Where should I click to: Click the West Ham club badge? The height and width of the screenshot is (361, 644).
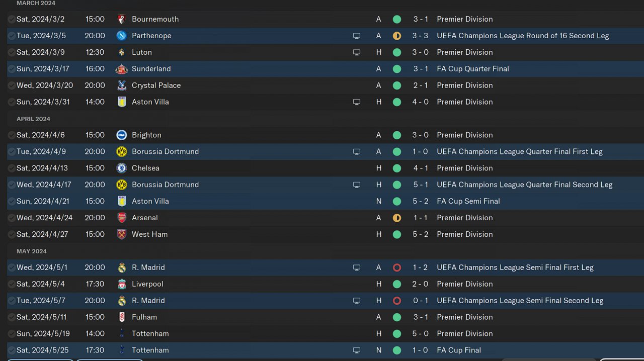(121, 234)
